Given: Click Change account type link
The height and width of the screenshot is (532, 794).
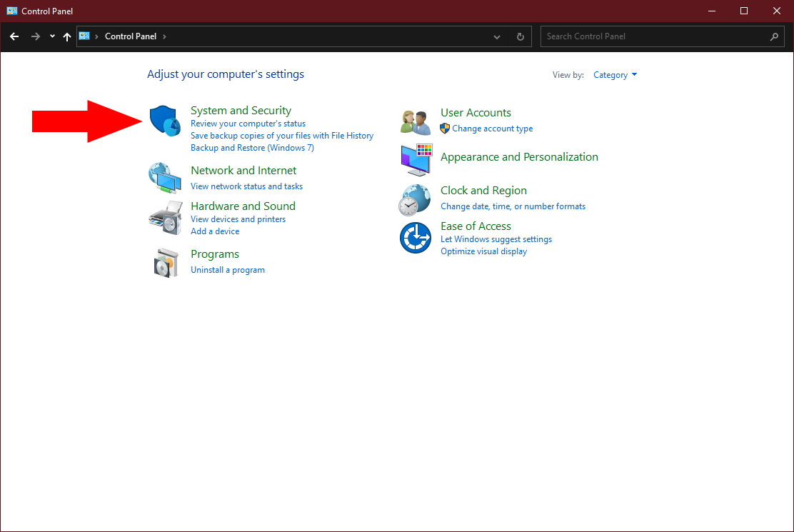Looking at the screenshot, I should pyautogui.click(x=493, y=129).
